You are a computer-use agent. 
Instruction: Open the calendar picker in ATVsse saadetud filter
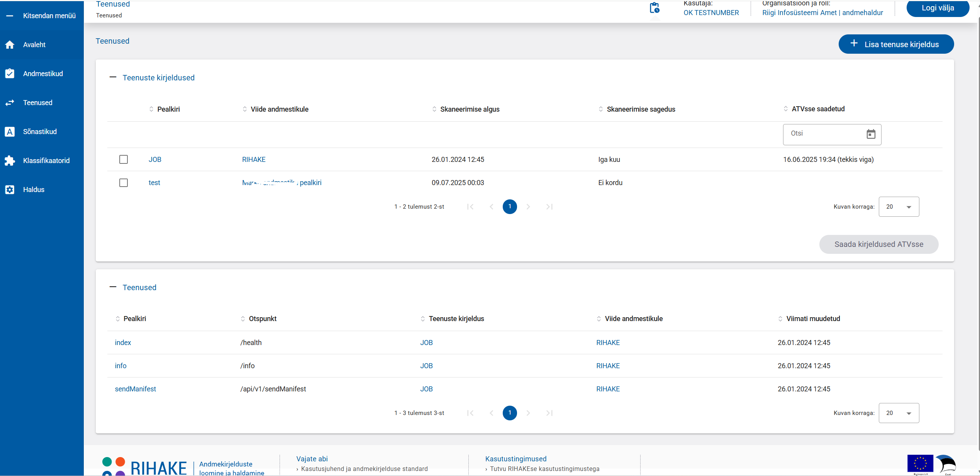pyautogui.click(x=871, y=134)
